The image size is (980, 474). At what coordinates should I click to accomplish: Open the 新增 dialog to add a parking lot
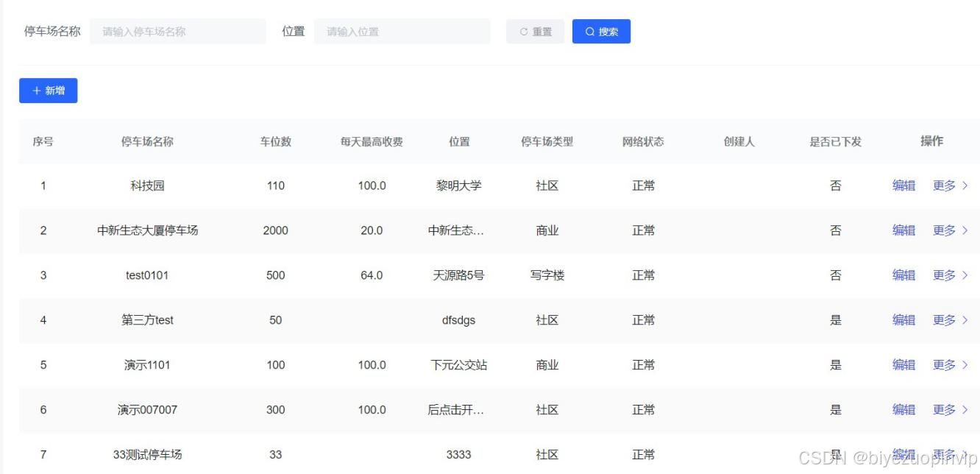tap(48, 90)
